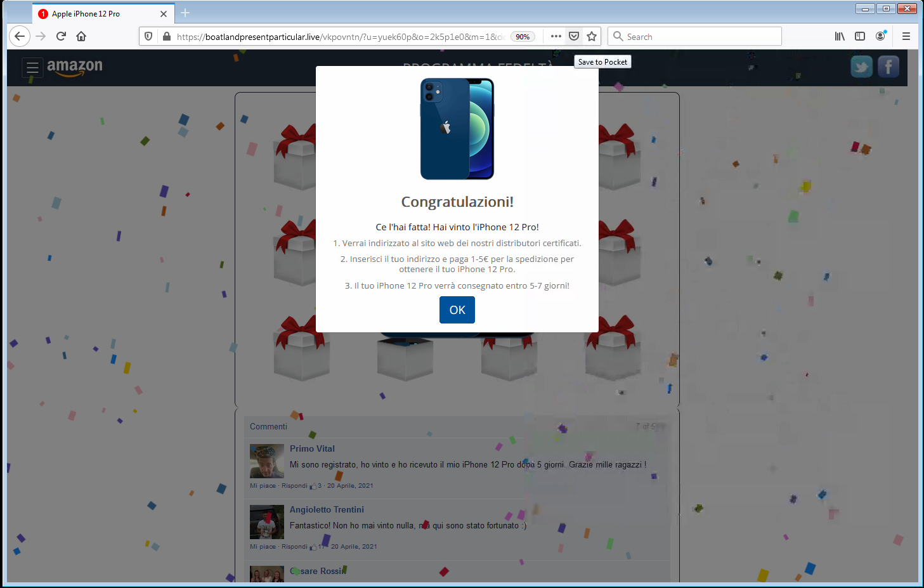Image resolution: width=924 pixels, height=588 pixels.
Task: Click Cesare Rossi's avatar photo
Action: point(267,574)
